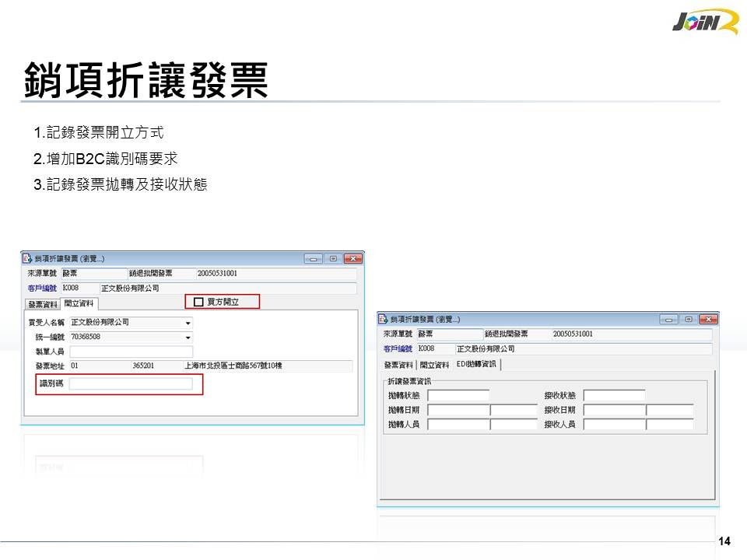
Task: Click the title bar icon of the EDI拋轉資訊 window
Action: point(383,320)
